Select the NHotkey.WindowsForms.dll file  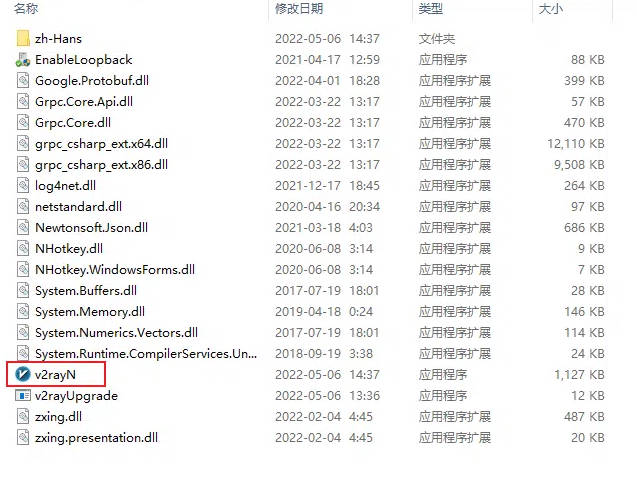pyautogui.click(x=115, y=270)
